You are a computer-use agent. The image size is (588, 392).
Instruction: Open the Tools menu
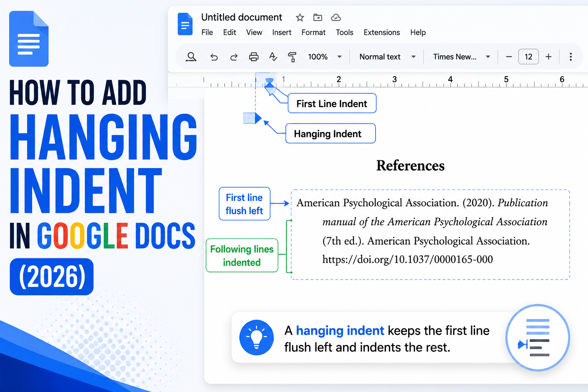click(345, 33)
